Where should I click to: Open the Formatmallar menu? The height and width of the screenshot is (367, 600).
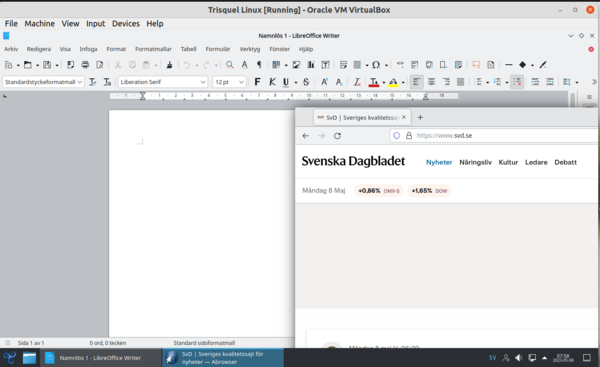[x=153, y=49]
